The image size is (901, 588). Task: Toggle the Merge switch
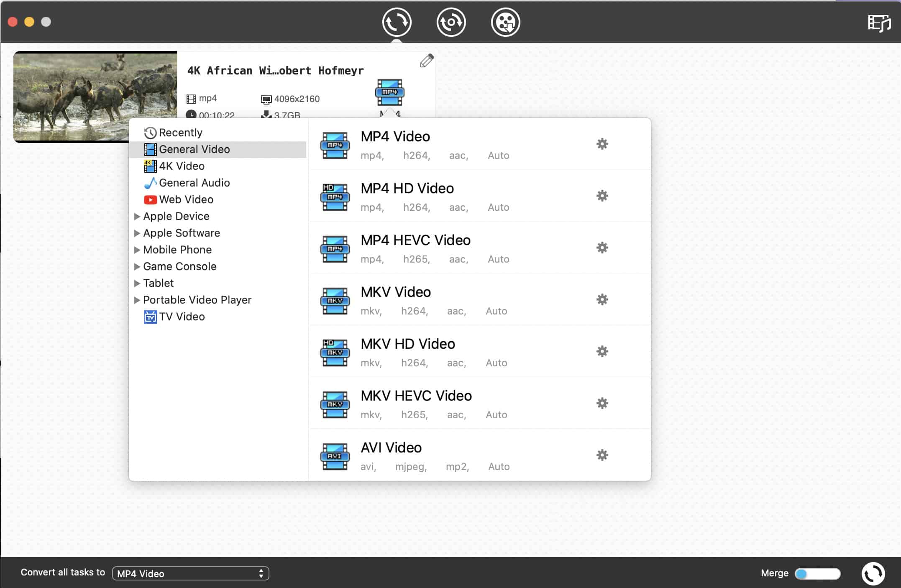(817, 573)
